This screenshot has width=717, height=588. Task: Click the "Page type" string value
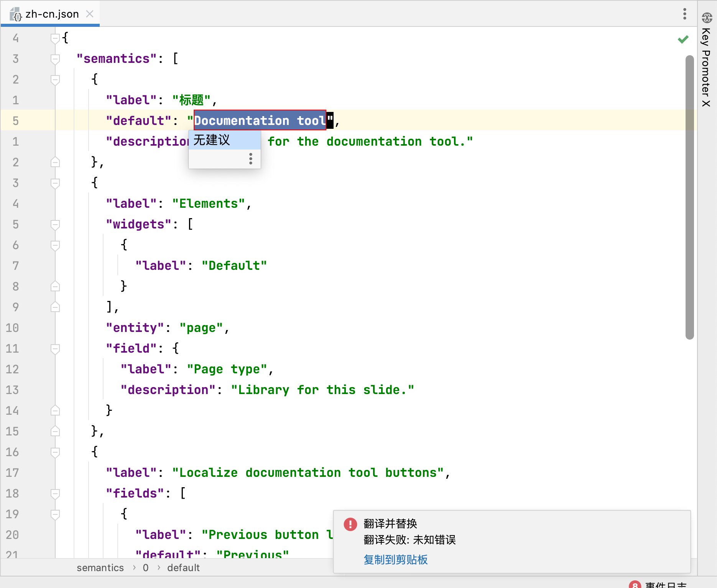[227, 369]
